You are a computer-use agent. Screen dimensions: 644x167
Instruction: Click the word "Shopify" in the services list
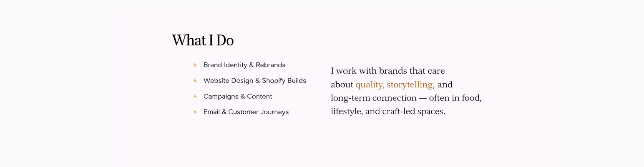pyautogui.click(x=274, y=80)
